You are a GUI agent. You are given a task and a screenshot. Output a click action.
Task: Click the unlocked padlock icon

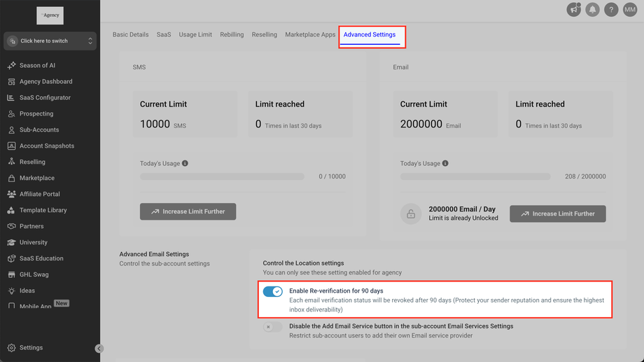click(411, 214)
